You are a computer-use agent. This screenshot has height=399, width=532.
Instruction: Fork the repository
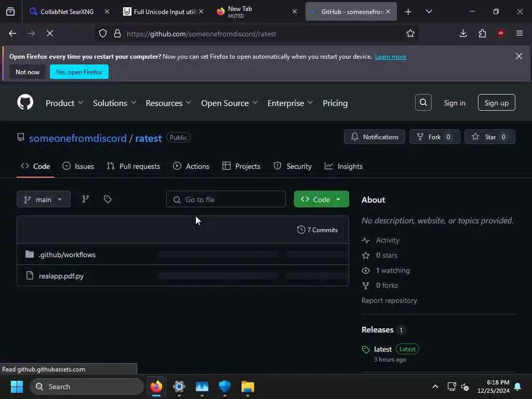(435, 137)
